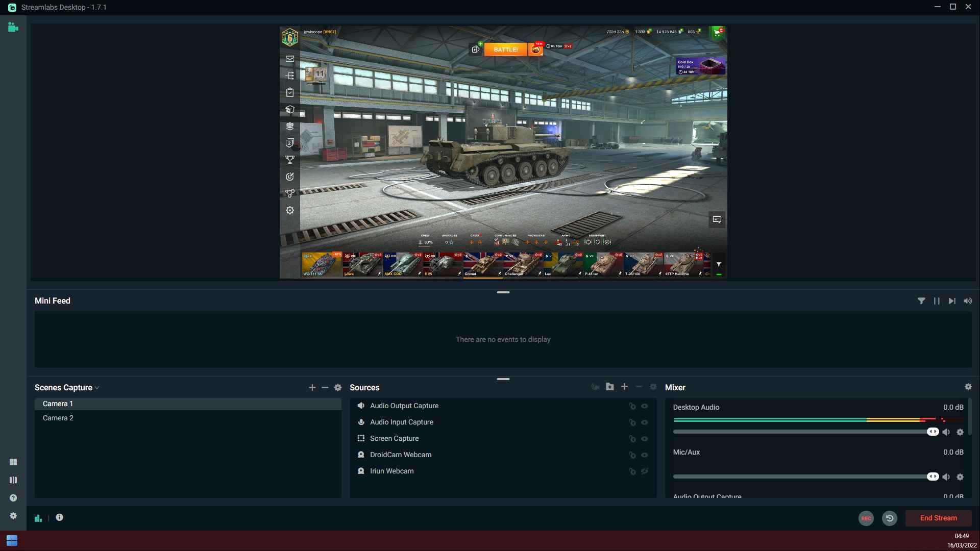Open performance stats bar chart icon
Viewport: 980px width, 551px height.
[x=38, y=518]
